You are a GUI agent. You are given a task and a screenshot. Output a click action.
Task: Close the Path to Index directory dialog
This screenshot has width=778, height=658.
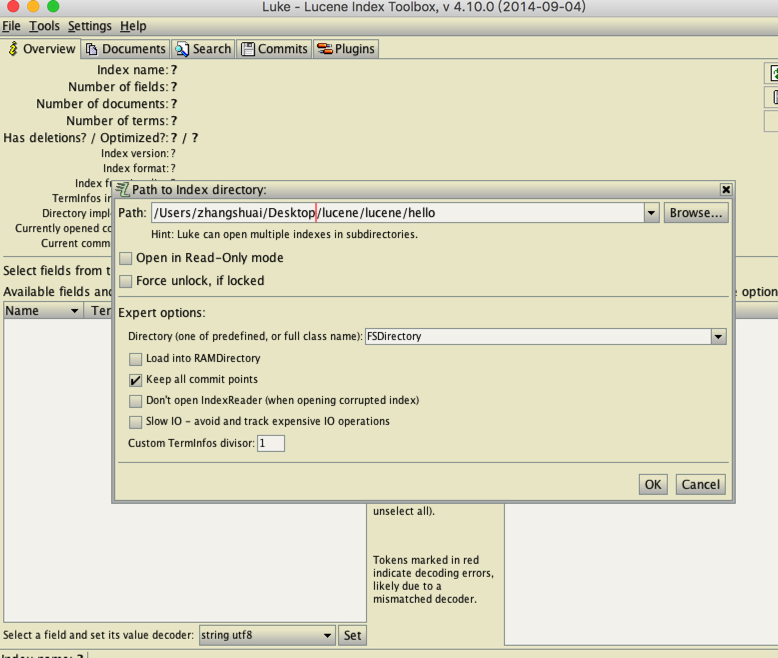pyautogui.click(x=726, y=190)
